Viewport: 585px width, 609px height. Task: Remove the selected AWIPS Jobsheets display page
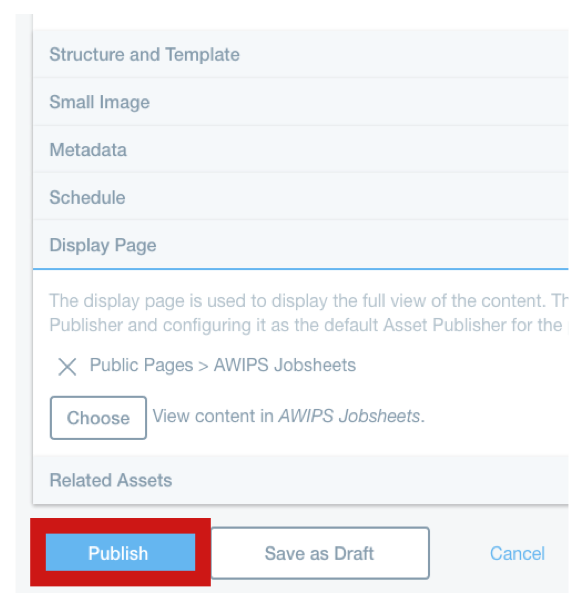tap(67, 367)
